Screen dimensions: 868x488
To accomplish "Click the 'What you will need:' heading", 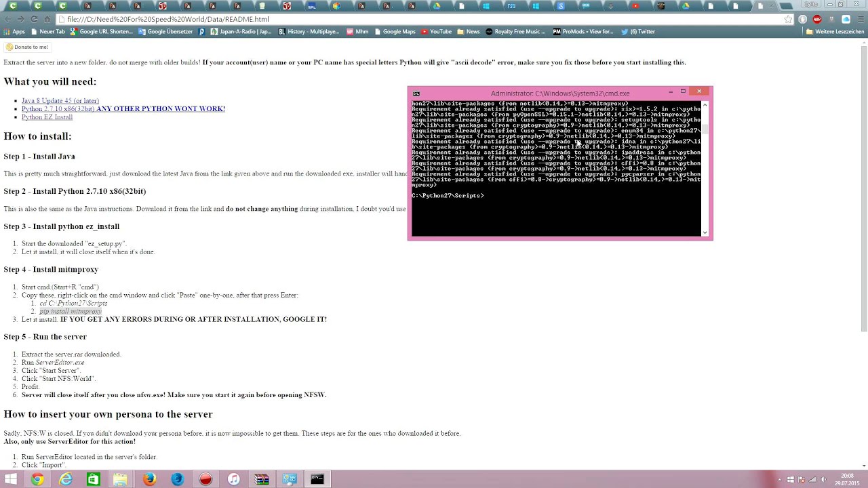I will coord(50,81).
